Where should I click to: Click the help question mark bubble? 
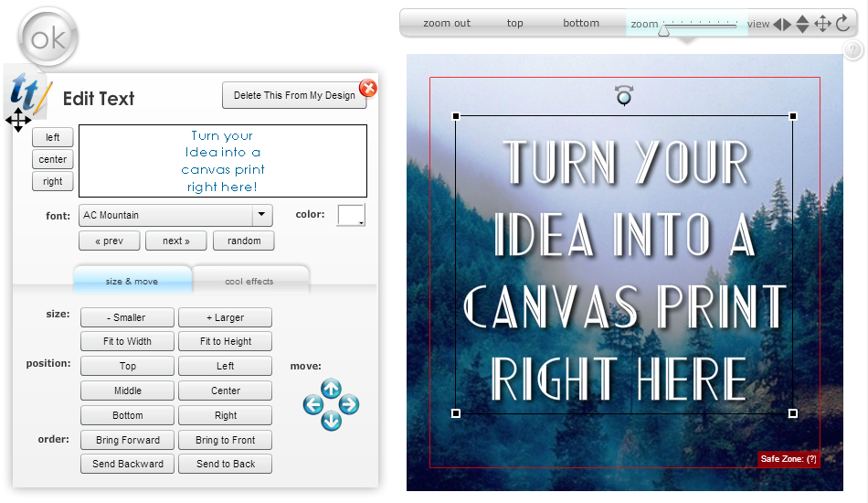pos(853,50)
